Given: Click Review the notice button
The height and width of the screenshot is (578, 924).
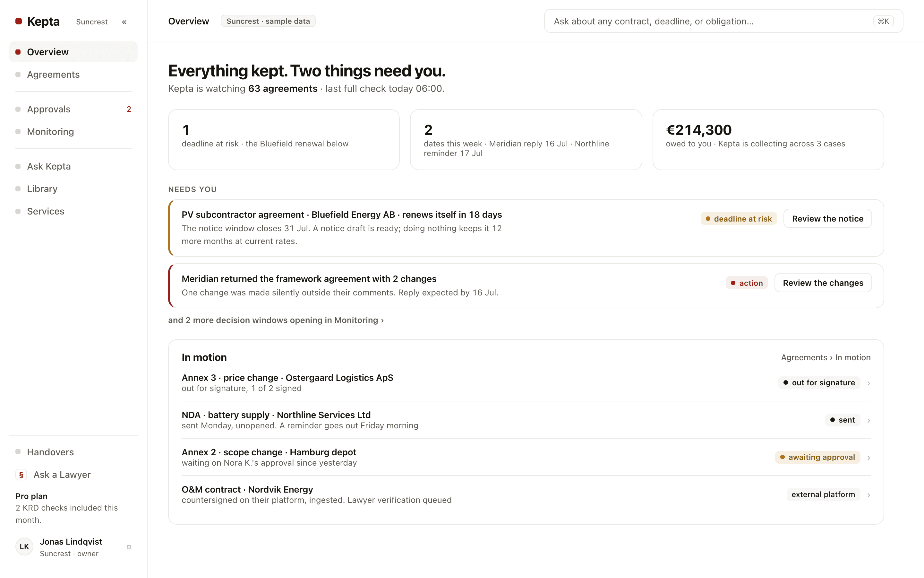Looking at the screenshot, I should pyautogui.click(x=827, y=219).
